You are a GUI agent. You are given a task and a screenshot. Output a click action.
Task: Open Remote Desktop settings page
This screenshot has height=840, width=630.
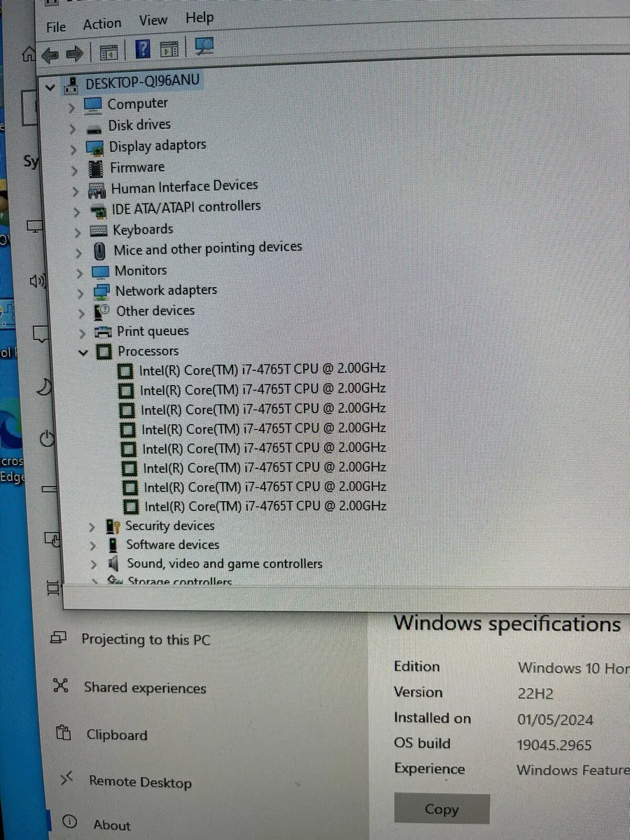coord(140,782)
